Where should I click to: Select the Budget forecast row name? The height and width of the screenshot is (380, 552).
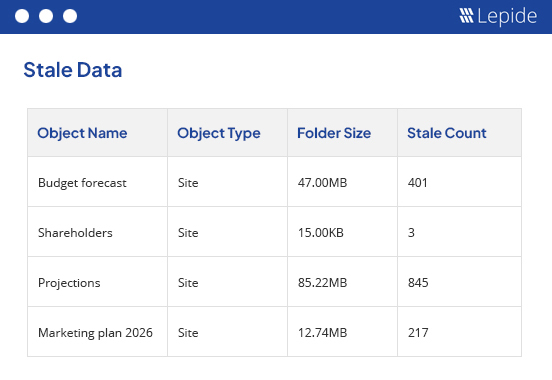82,183
